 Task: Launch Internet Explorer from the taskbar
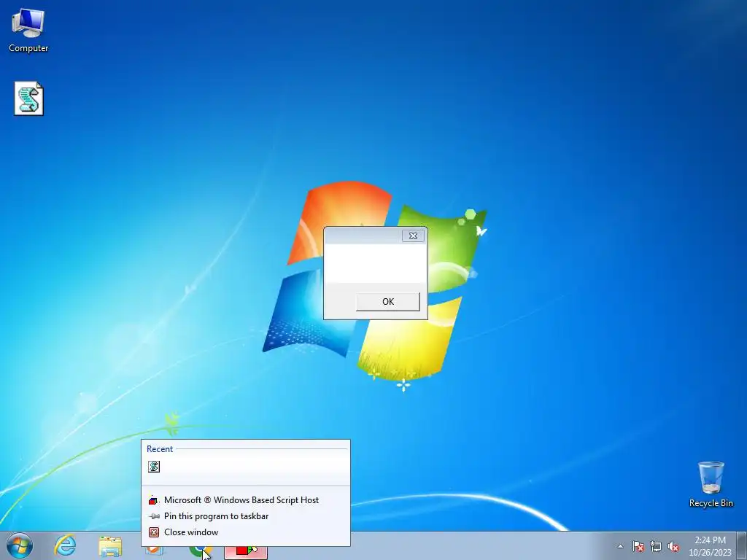pos(65,545)
